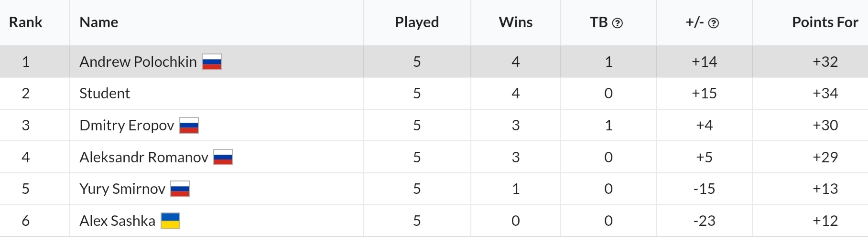Sort by the Points For column header
This screenshot has height=243, width=868.
pos(825,22)
